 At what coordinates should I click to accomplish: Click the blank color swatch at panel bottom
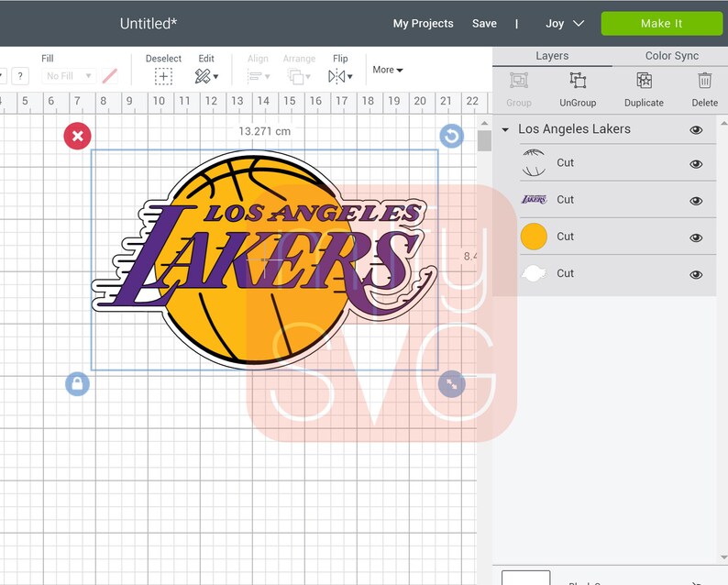pyautogui.click(x=525, y=578)
